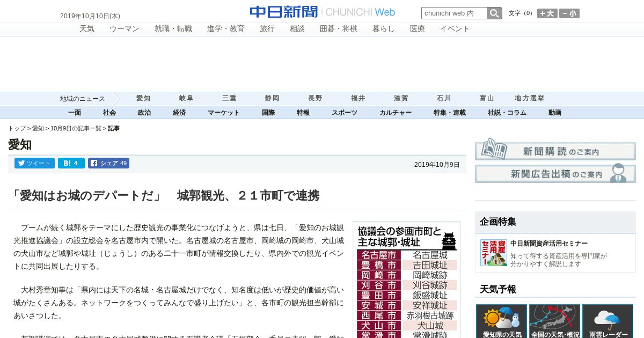Select 富山 regional news tab
644x338 pixels.
click(487, 99)
